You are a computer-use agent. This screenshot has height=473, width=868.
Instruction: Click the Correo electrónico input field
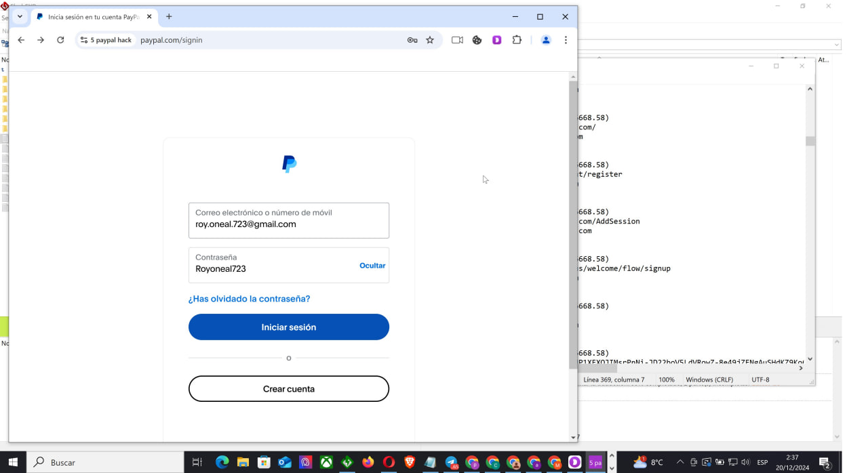click(x=289, y=220)
